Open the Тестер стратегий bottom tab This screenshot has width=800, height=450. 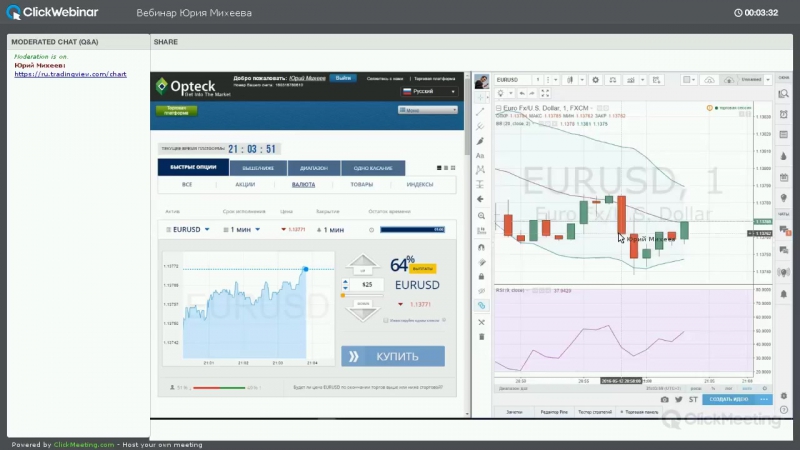pyautogui.click(x=595, y=412)
